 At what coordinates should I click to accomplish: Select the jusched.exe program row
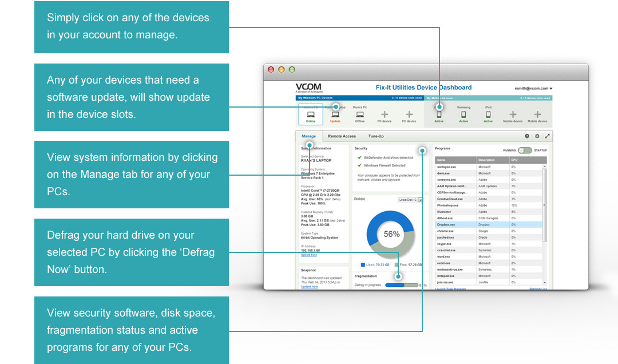click(489, 238)
